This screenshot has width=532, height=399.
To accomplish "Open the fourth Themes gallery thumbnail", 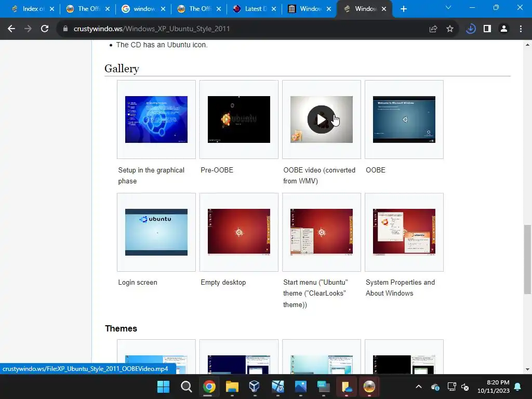I will [404, 364].
